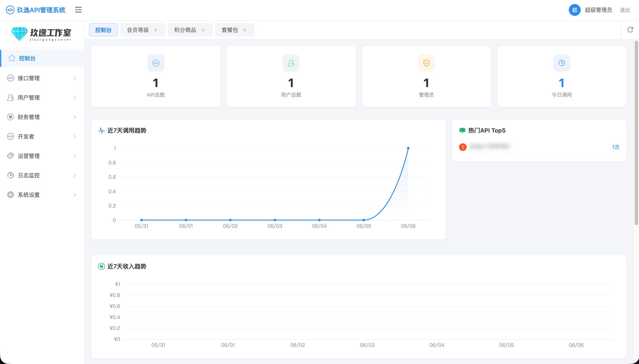Click the 退出 logout link
The height and width of the screenshot is (364, 639).
click(624, 10)
